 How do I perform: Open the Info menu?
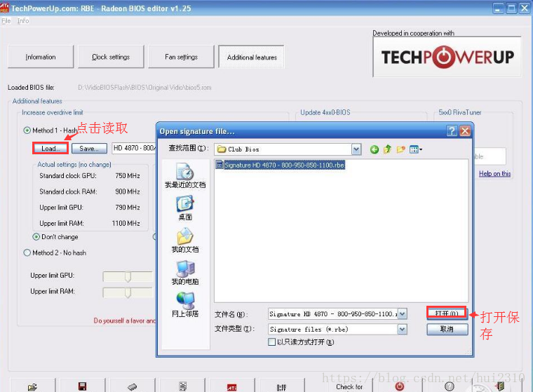[23, 21]
